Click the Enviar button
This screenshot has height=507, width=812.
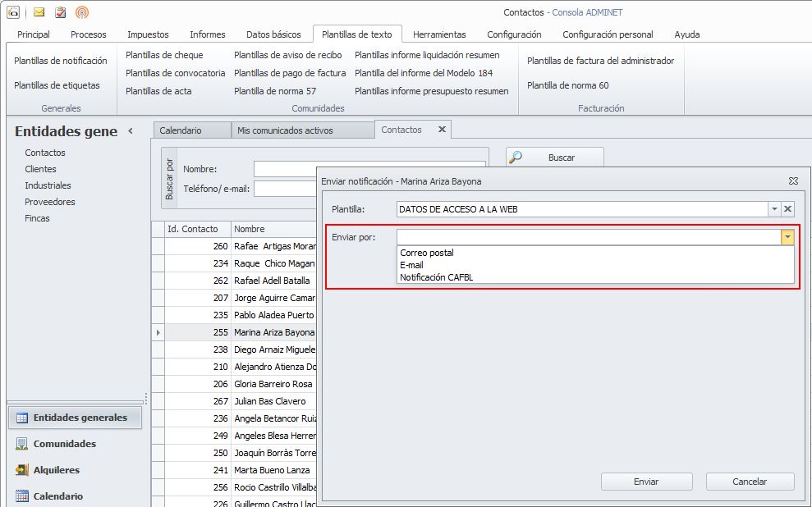pyautogui.click(x=646, y=482)
